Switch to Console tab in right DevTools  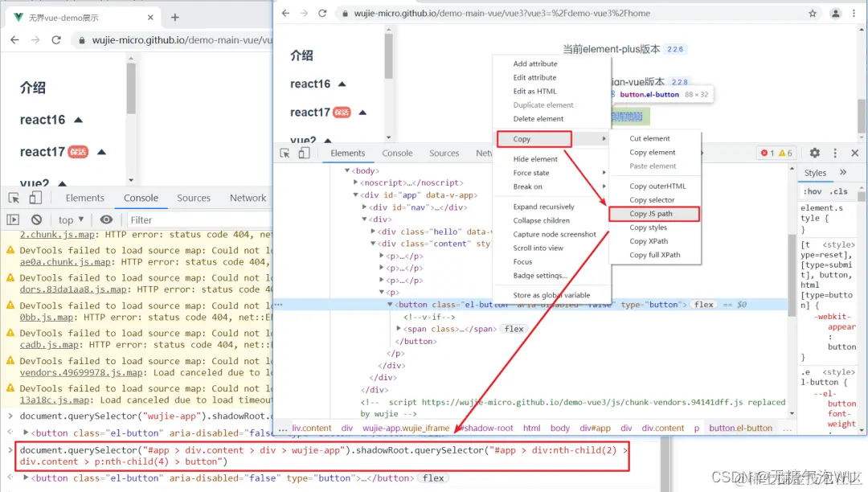398,153
